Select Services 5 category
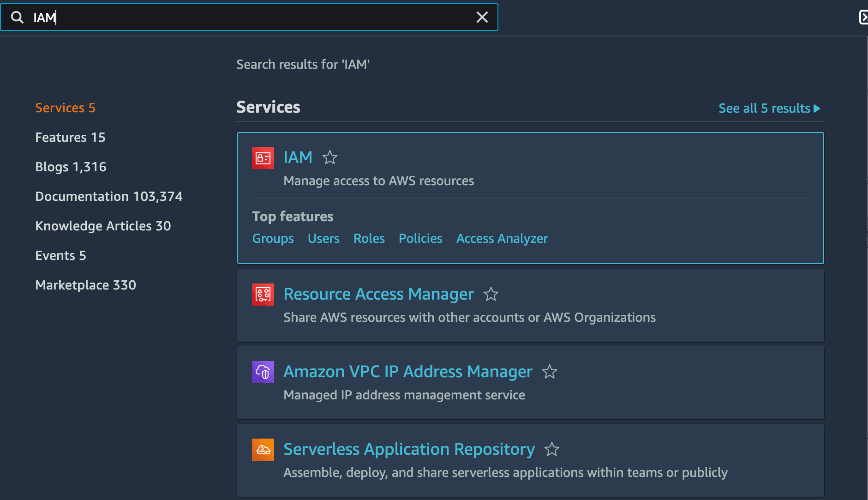Screen dimensions: 868x500 (x=65, y=108)
